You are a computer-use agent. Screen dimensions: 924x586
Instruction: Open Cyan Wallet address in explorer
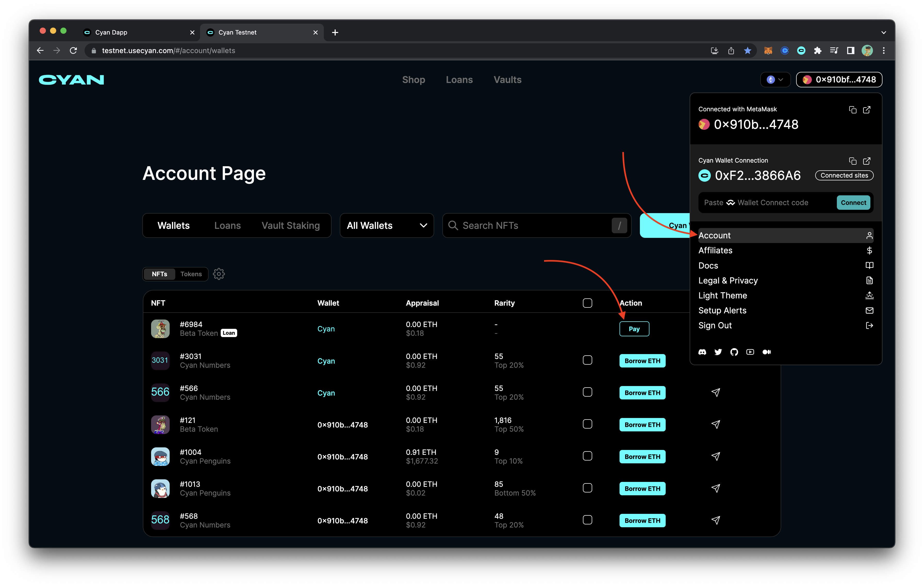[867, 161]
